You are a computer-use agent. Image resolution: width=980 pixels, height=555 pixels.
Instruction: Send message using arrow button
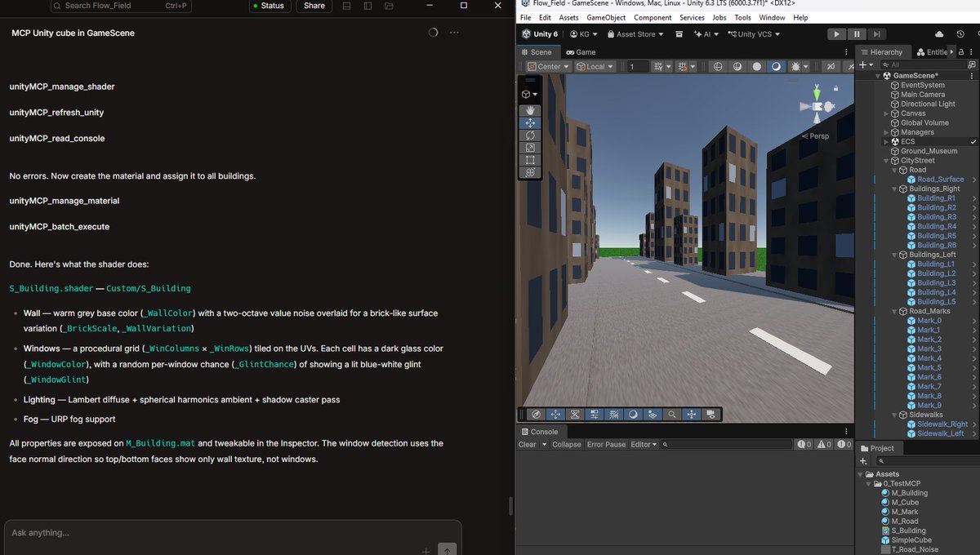447,550
